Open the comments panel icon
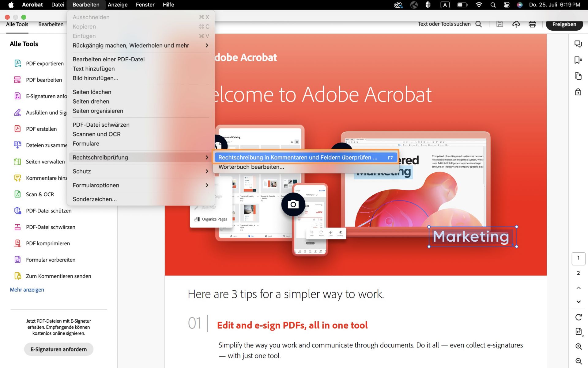Screen dimensions: 588x368 (578, 44)
